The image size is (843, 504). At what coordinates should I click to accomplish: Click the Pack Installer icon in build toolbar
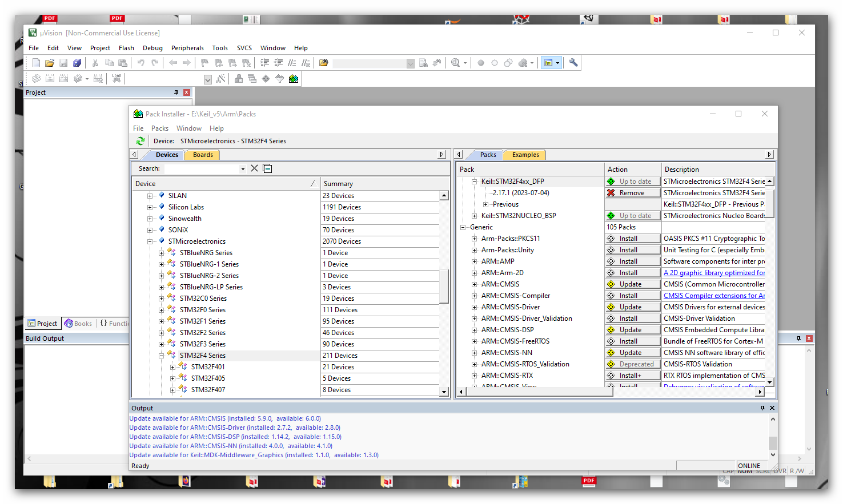(294, 79)
